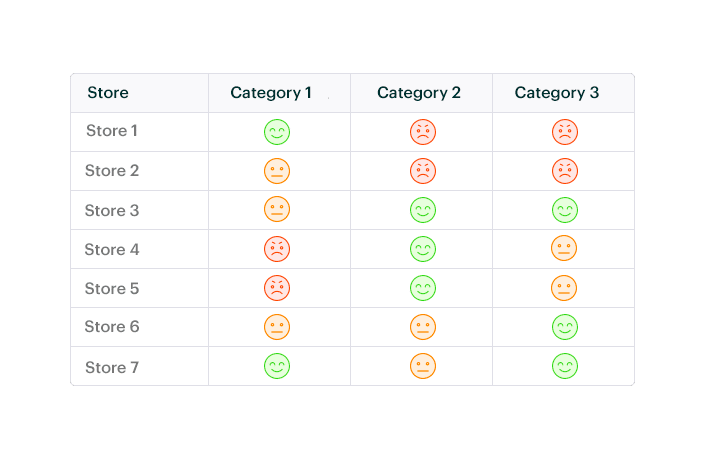Click Store 3 Category 2 green smiley
This screenshot has width=711, height=458.
pos(423,210)
